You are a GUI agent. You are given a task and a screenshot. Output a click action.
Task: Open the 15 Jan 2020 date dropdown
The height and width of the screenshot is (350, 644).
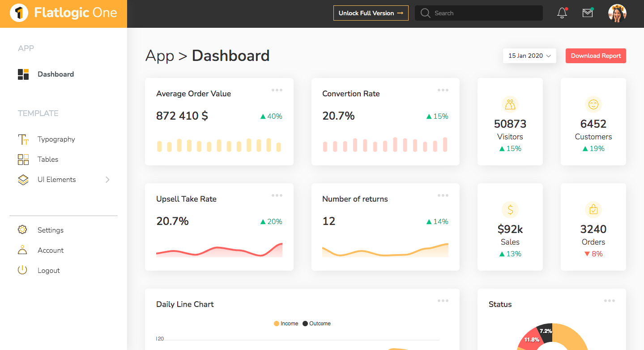(x=529, y=56)
